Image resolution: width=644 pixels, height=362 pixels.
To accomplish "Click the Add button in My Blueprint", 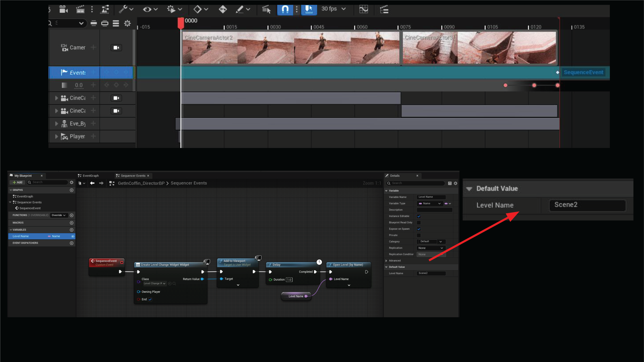I will tap(17, 182).
